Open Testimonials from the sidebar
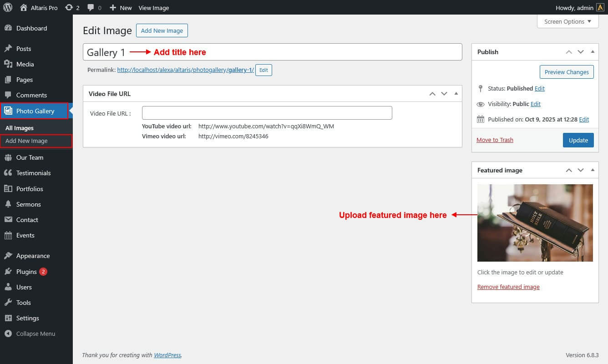Image resolution: width=608 pixels, height=364 pixels. (33, 173)
